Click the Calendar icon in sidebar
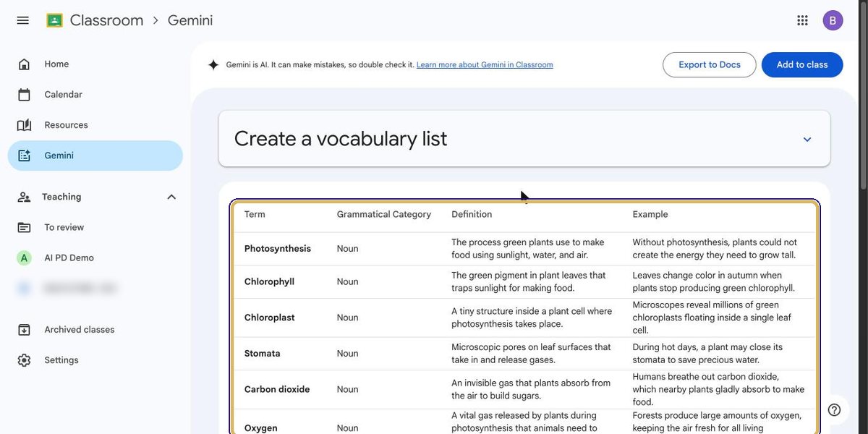This screenshot has height=434, width=868. pyautogui.click(x=24, y=95)
